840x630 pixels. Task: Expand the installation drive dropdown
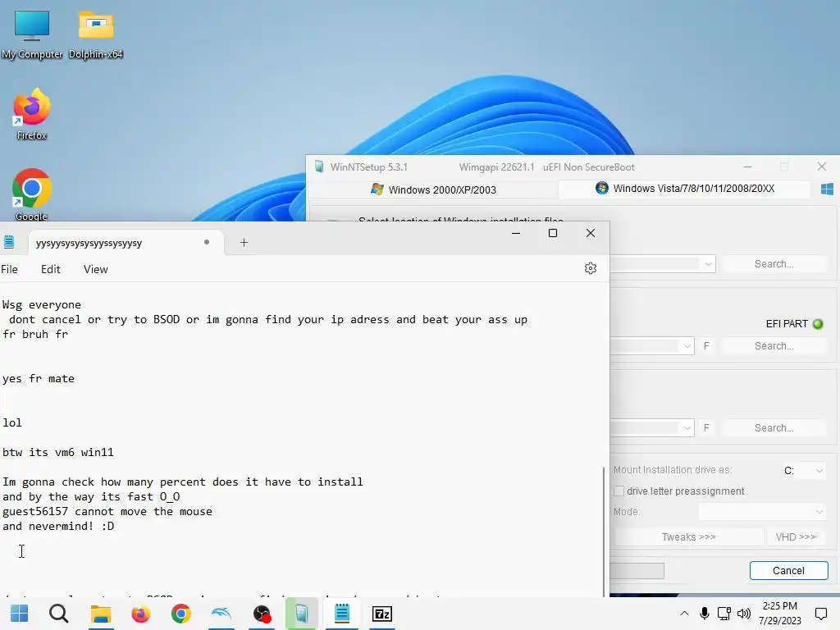687,428
